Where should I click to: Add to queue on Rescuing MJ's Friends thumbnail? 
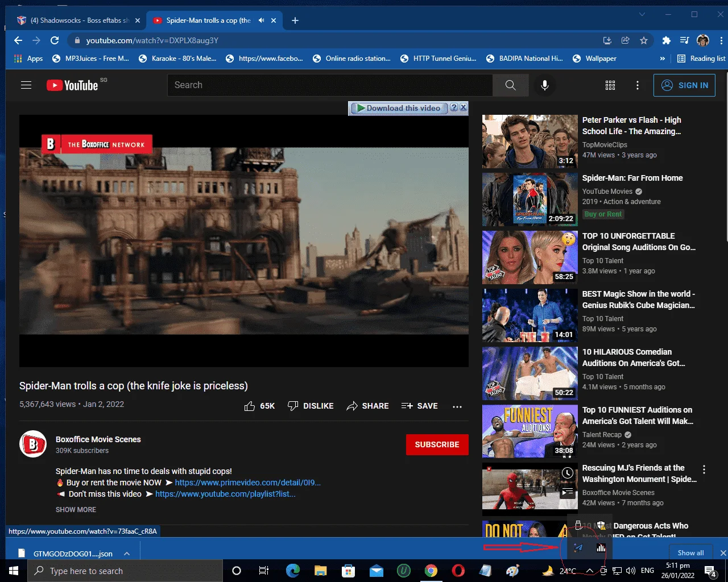tap(568, 492)
